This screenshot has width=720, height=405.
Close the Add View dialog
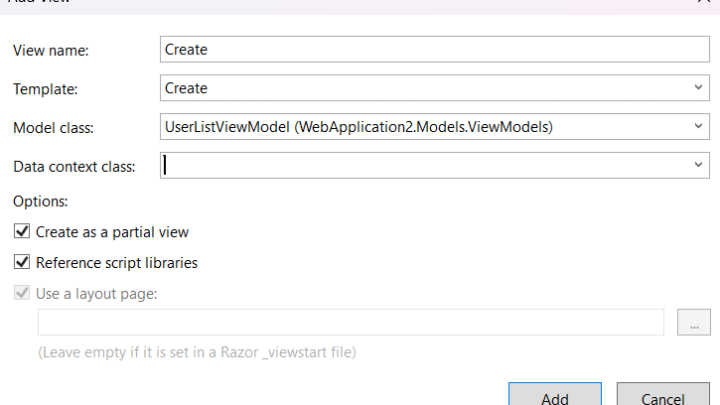pos(704,1)
